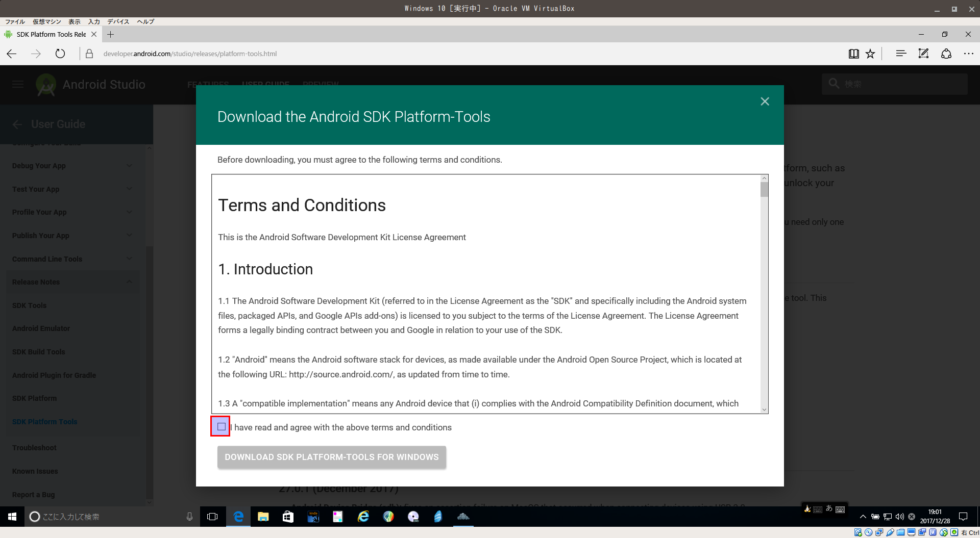The height and width of the screenshot is (538, 980).
Task: Click the network tray icon
Action: point(888,517)
